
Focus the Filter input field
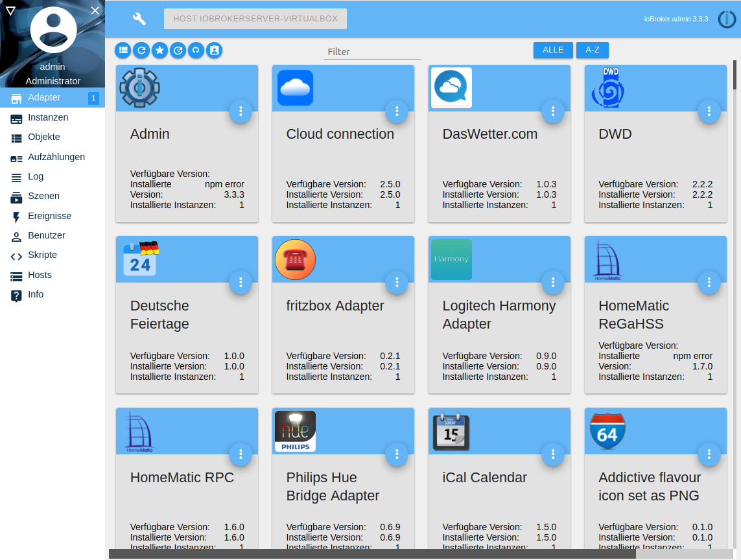[372, 52]
